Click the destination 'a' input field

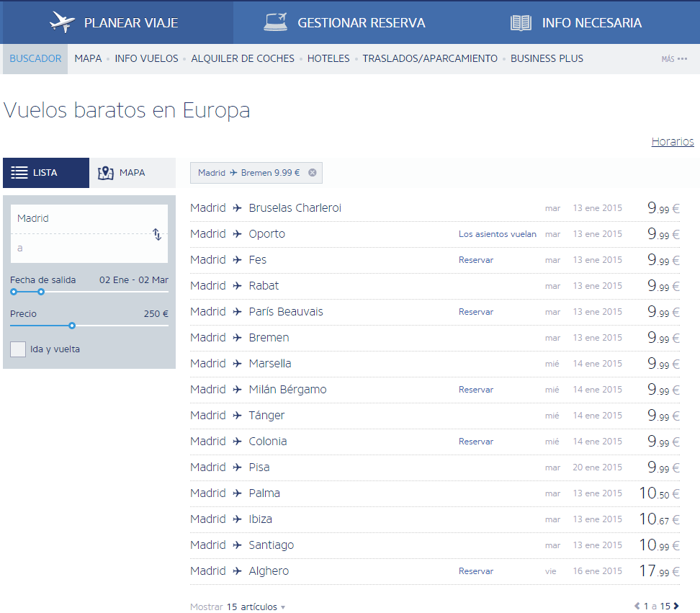tap(89, 249)
